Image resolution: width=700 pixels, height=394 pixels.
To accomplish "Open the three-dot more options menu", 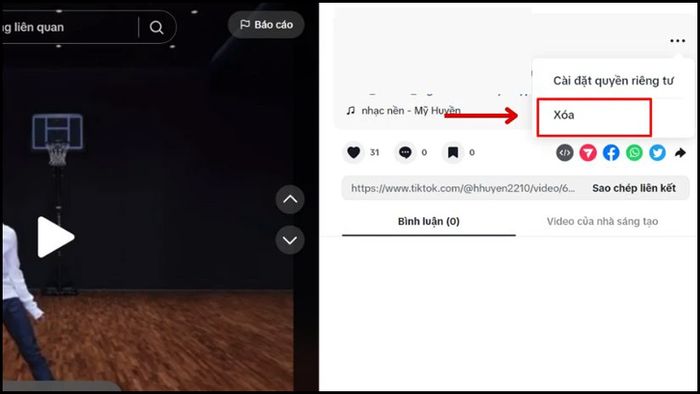I will pyautogui.click(x=677, y=41).
